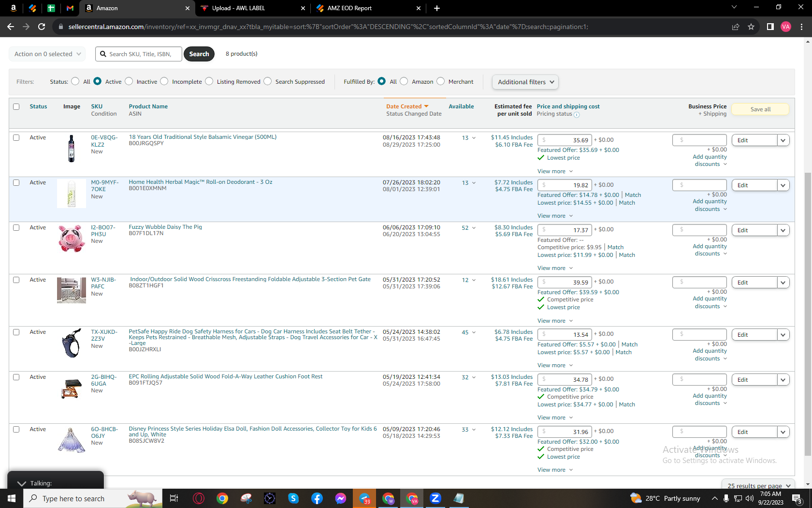Open Edit dropdown arrow for Balsamic Vinegar

[783, 140]
